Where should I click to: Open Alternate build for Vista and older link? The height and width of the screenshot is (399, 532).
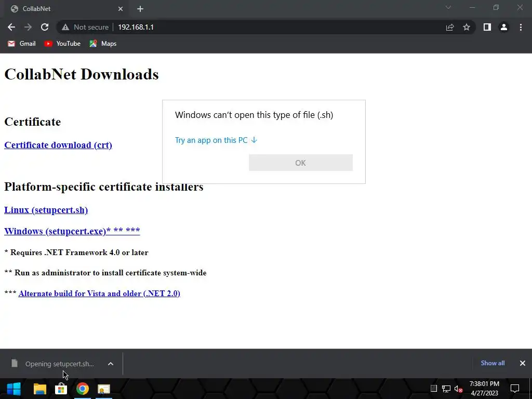tap(99, 294)
